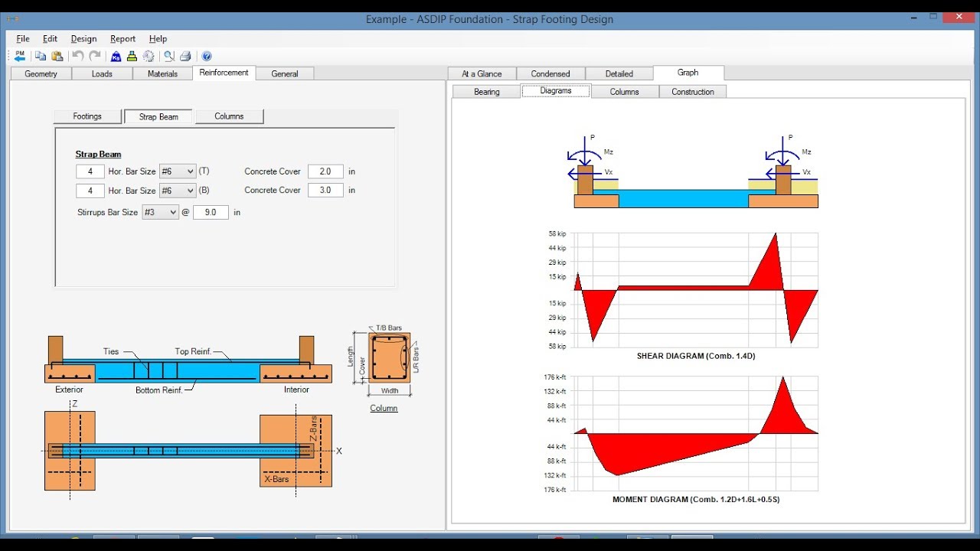Click the stirrup spacing field 9.0

tap(211, 212)
